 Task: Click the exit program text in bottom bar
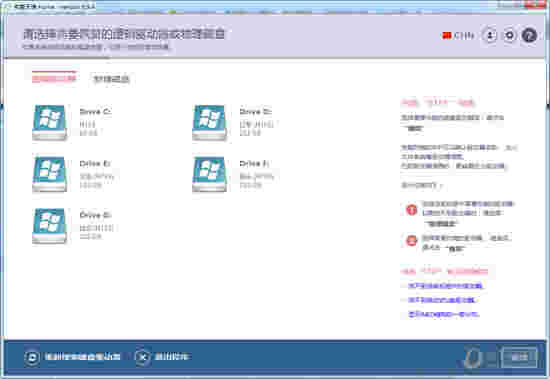click(172, 357)
